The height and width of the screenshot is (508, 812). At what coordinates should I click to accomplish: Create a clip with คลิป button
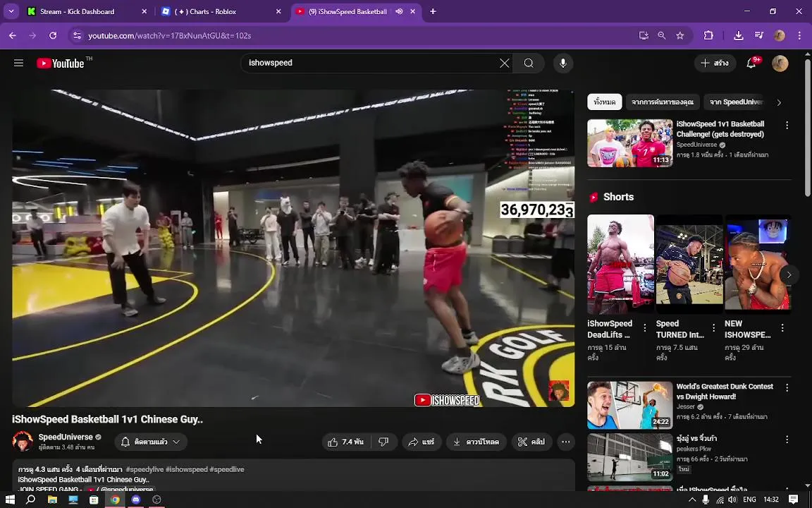[532, 442]
